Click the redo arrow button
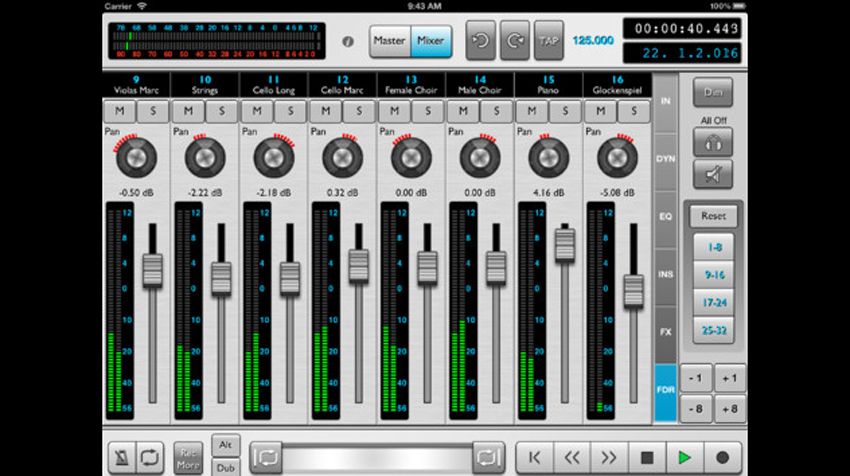Image resolution: width=850 pixels, height=476 pixels. coord(514,41)
